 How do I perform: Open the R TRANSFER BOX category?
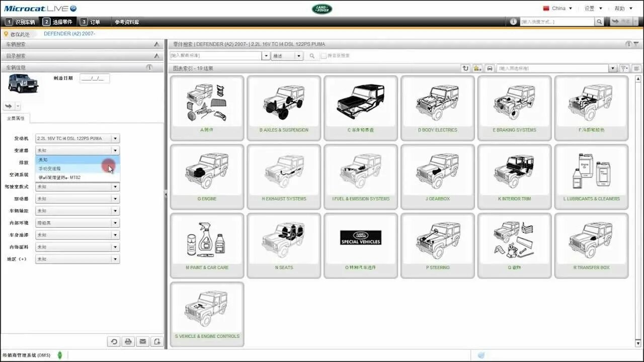pos(591,246)
